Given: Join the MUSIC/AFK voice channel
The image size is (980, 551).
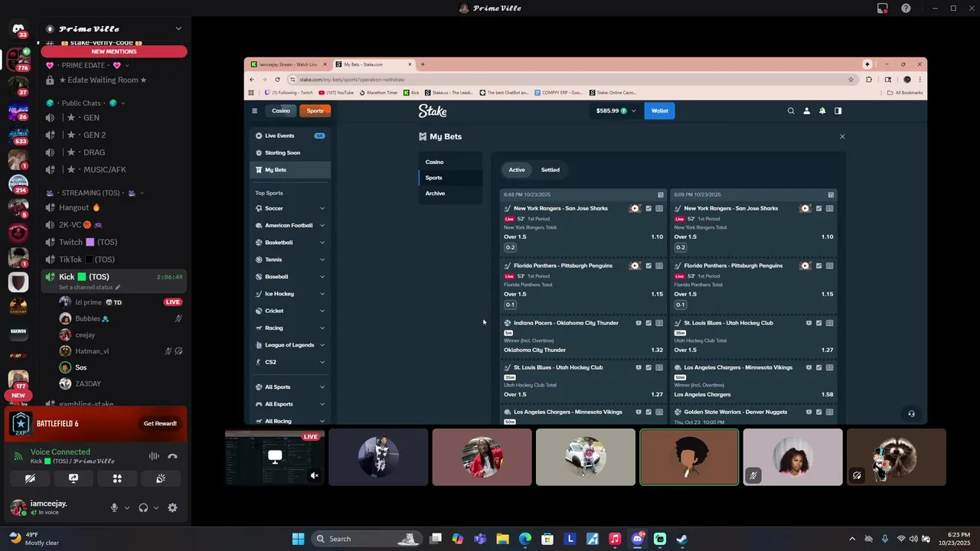Looking at the screenshot, I should 114,170.
